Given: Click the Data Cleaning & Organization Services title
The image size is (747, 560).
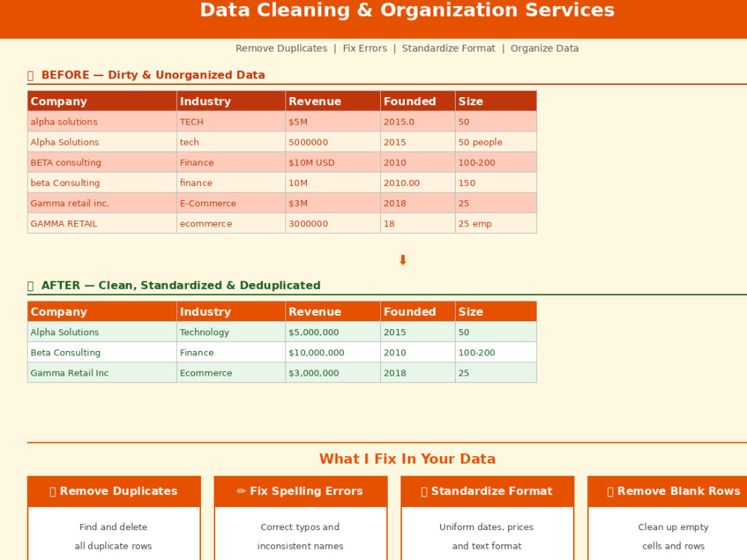Looking at the screenshot, I should (407, 10).
